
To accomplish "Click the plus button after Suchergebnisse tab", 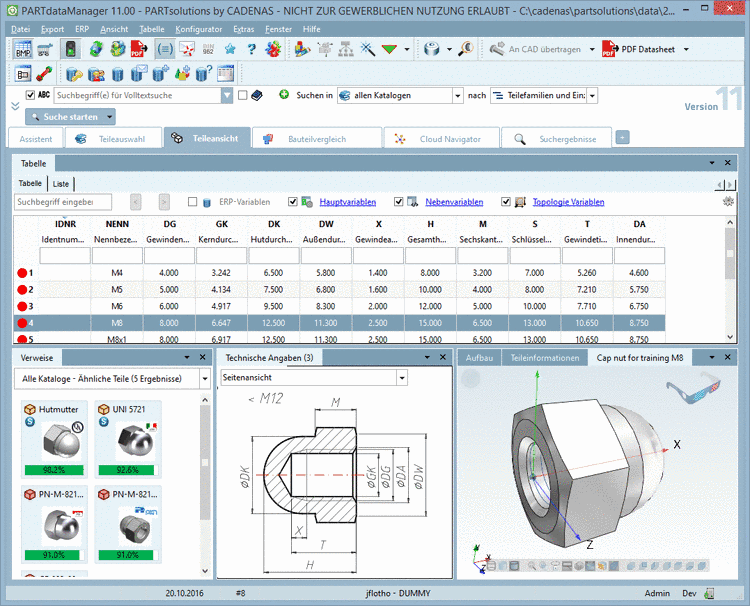I will coord(622,138).
